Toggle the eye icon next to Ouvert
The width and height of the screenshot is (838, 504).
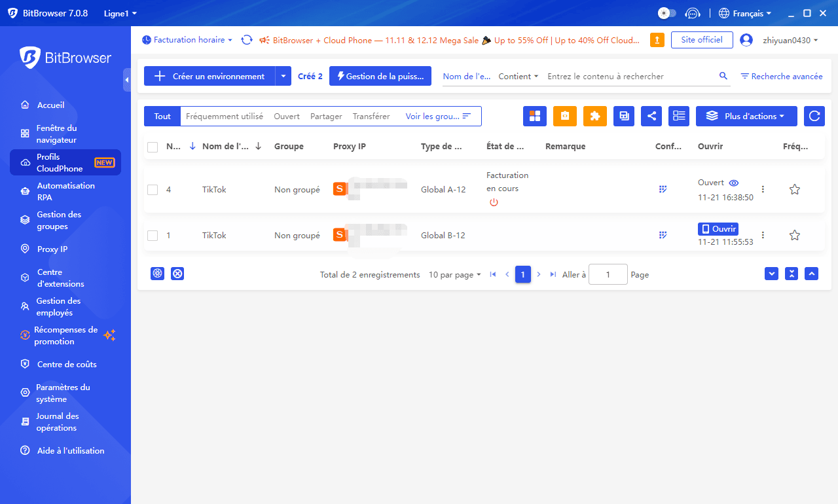click(x=734, y=183)
